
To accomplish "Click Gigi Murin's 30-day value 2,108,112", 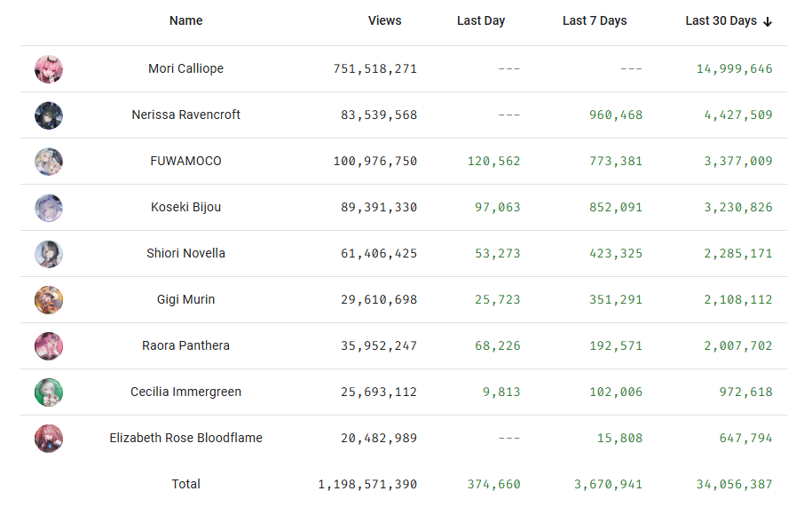I will [738, 300].
